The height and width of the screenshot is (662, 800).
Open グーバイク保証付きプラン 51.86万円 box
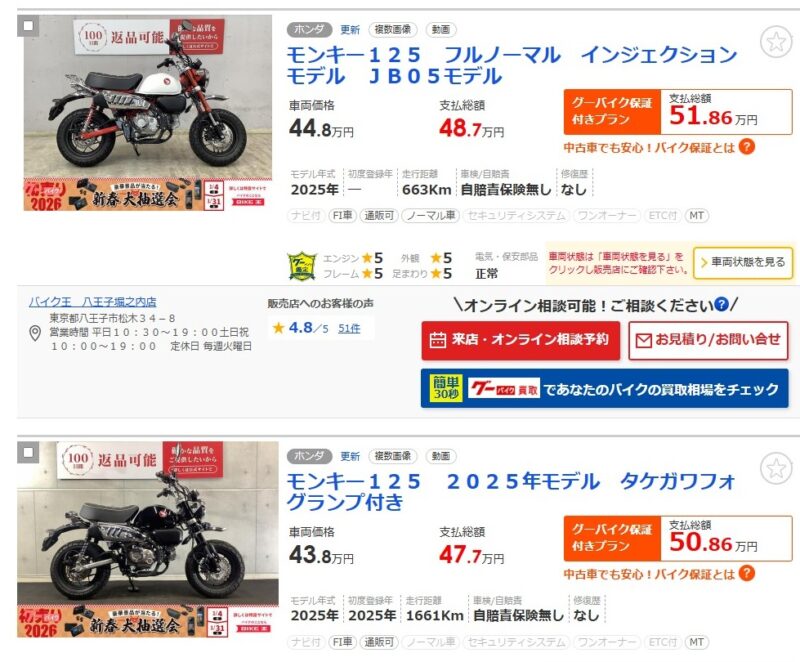pyautogui.click(x=678, y=112)
